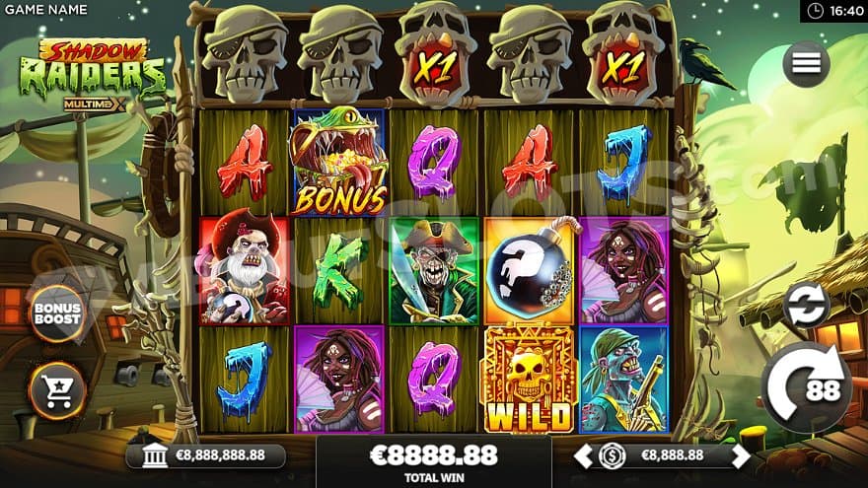Viewport: 868px width, 488px height.
Task: Select the last X1 skull multiplier
Action: [623, 54]
